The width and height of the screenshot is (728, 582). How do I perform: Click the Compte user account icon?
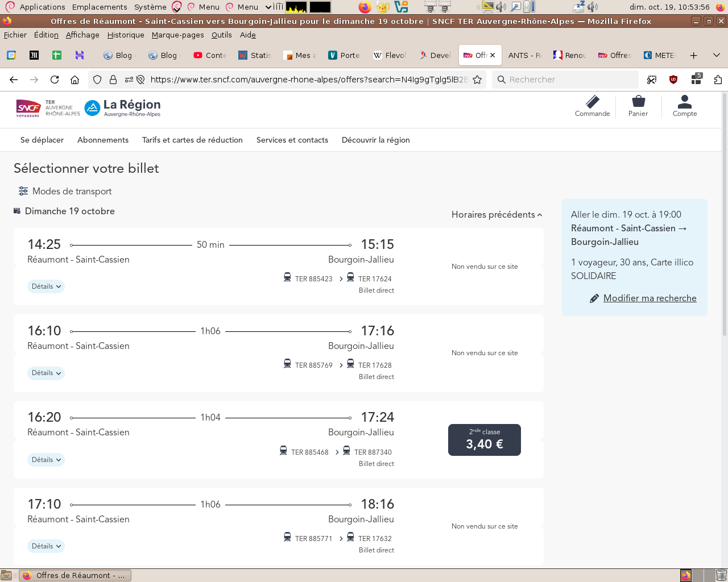684,106
